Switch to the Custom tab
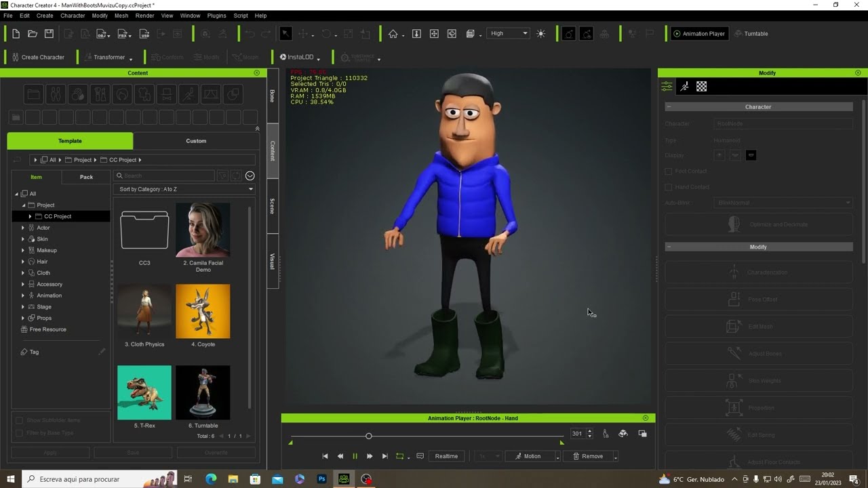The height and width of the screenshot is (488, 868). tap(196, 141)
